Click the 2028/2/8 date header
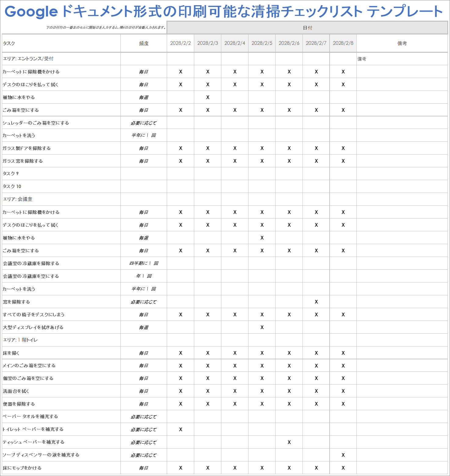450x476 pixels. point(343,43)
